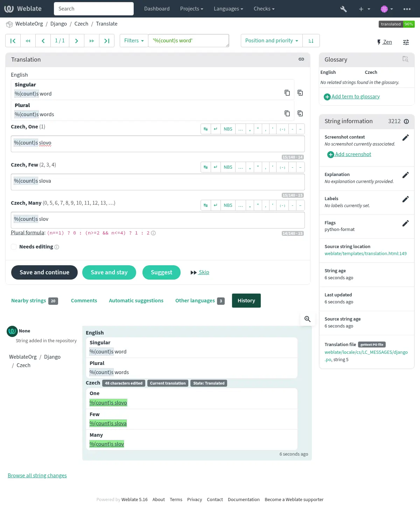Check the Needs editing checkbox

point(14,247)
